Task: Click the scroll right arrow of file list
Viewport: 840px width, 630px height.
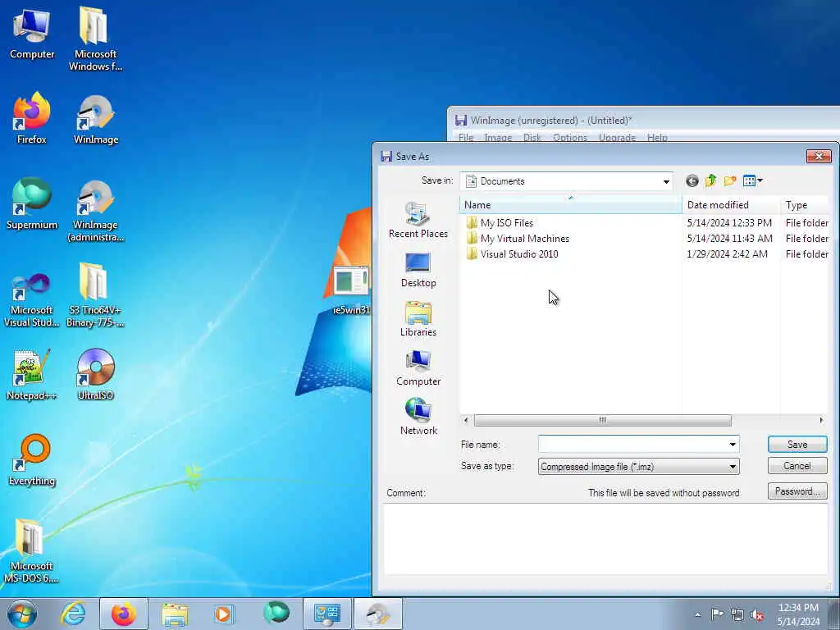Action: tap(821, 421)
